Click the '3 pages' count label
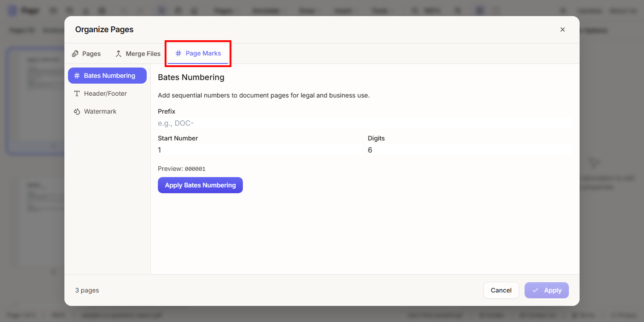The height and width of the screenshot is (322, 644). coord(87,290)
